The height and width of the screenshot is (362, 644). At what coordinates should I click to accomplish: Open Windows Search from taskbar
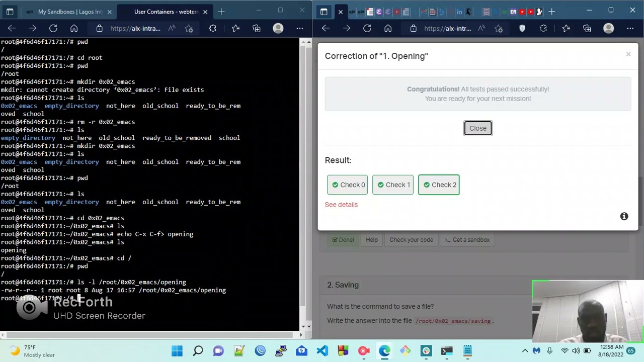click(x=198, y=351)
